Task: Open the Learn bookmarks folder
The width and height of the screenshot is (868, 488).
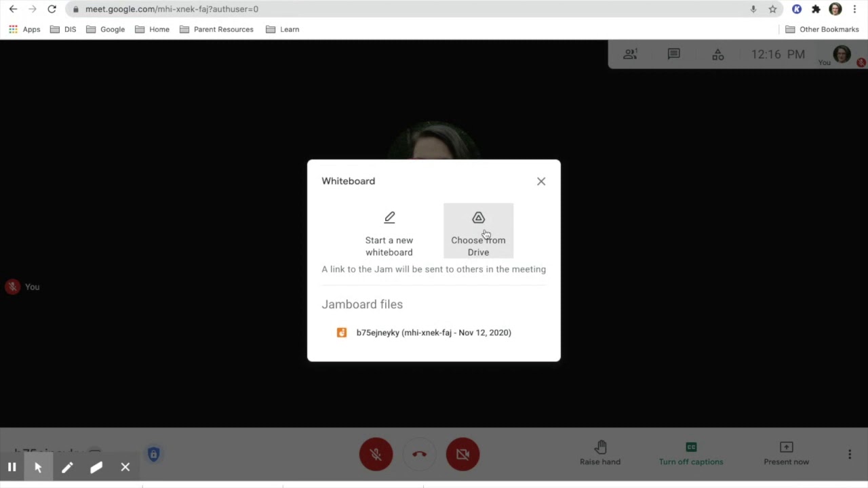Action: pos(282,29)
